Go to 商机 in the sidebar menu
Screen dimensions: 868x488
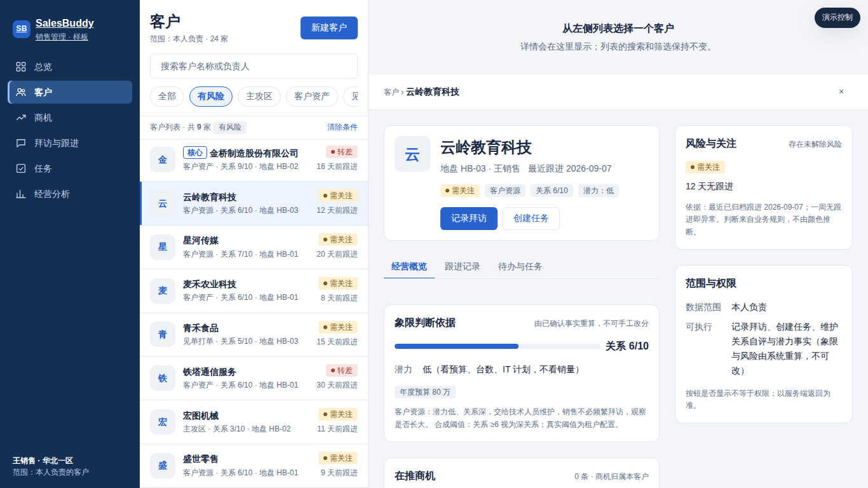(70, 118)
